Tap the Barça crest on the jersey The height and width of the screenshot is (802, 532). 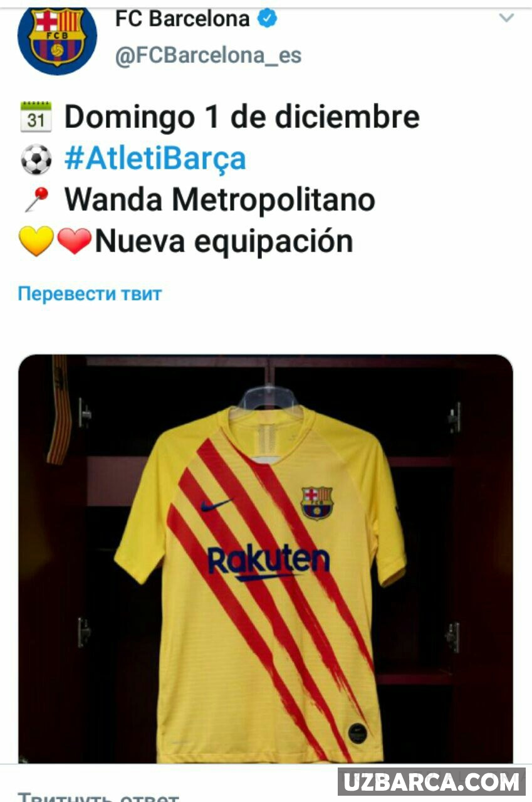point(317,502)
